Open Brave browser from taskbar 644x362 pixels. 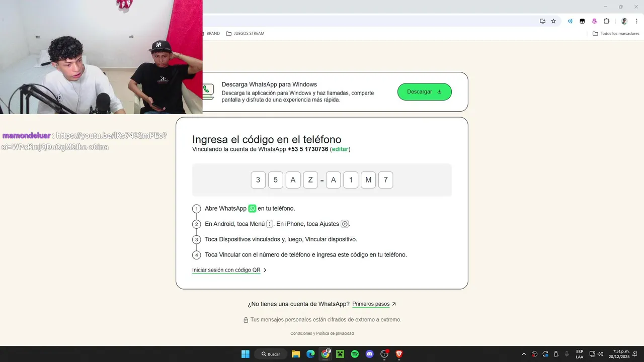(x=399, y=354)
